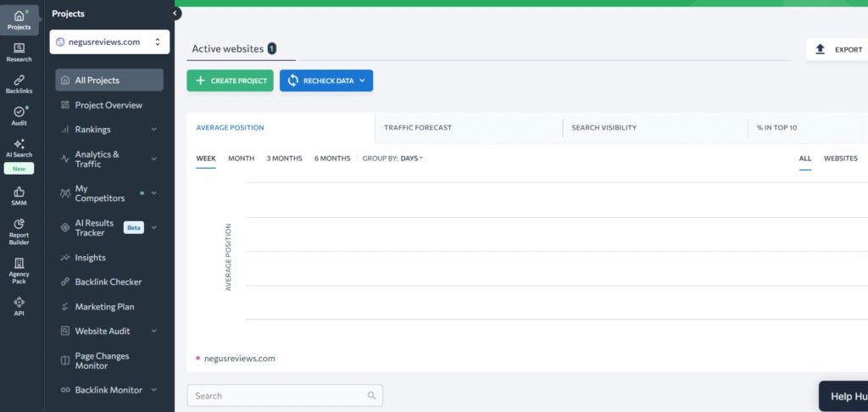This screenshot has height=412, width=868.
Task: Switch to the % In Top 10 tab
Action: tap(808, 128)
